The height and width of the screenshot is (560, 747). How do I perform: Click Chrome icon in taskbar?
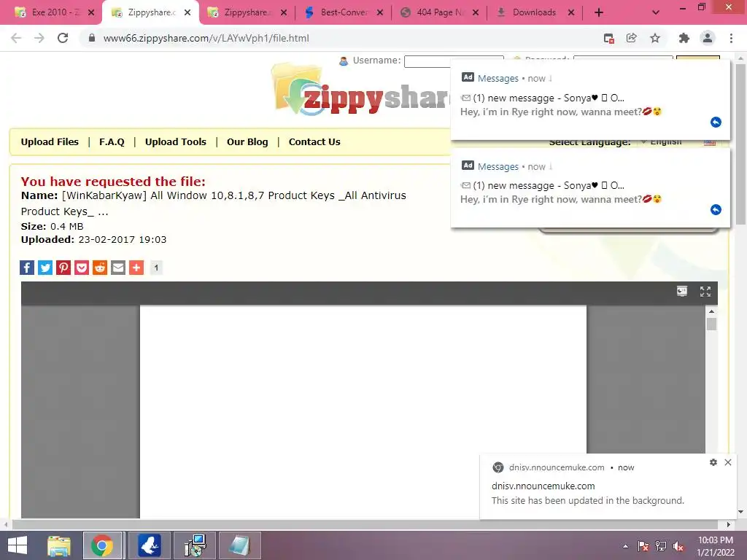[x=102, y=545]
